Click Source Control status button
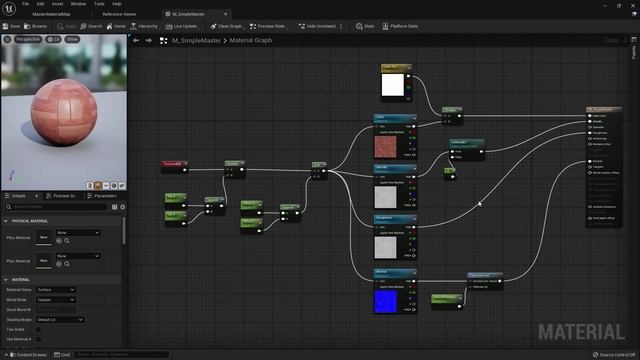This screenshot has width=640, height=360. (x=613, y=355)
